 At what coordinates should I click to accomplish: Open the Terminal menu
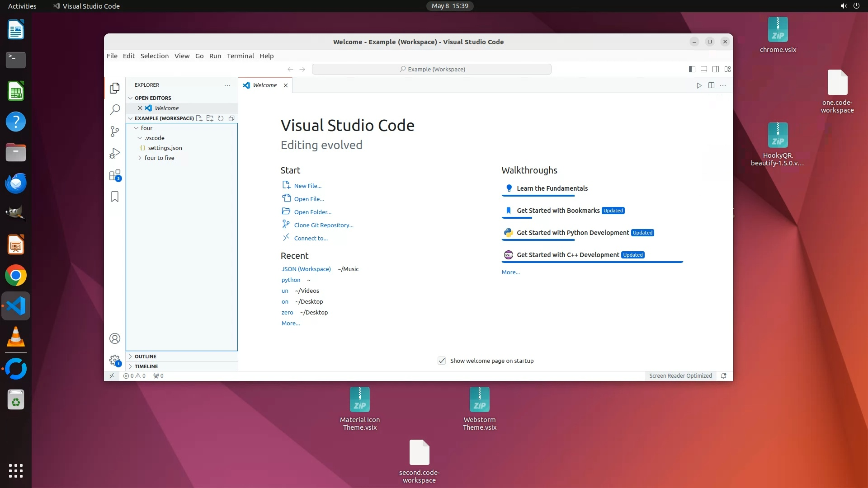[240, 56]
